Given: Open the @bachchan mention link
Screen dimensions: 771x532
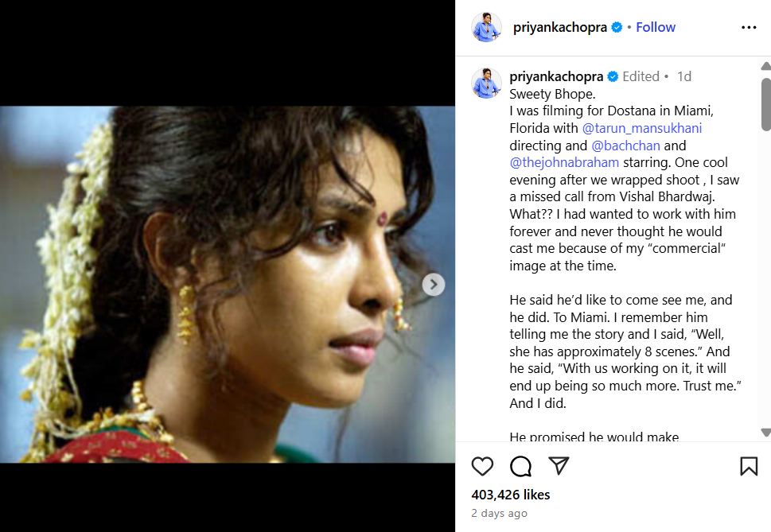Looking at the screenshot, I should (x=625, y=146).
